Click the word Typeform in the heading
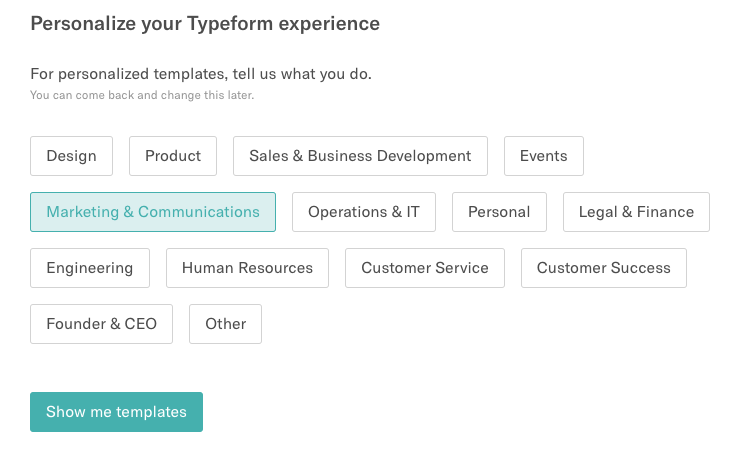The width and height of the screenshot is (733, 459). [230, 24]
